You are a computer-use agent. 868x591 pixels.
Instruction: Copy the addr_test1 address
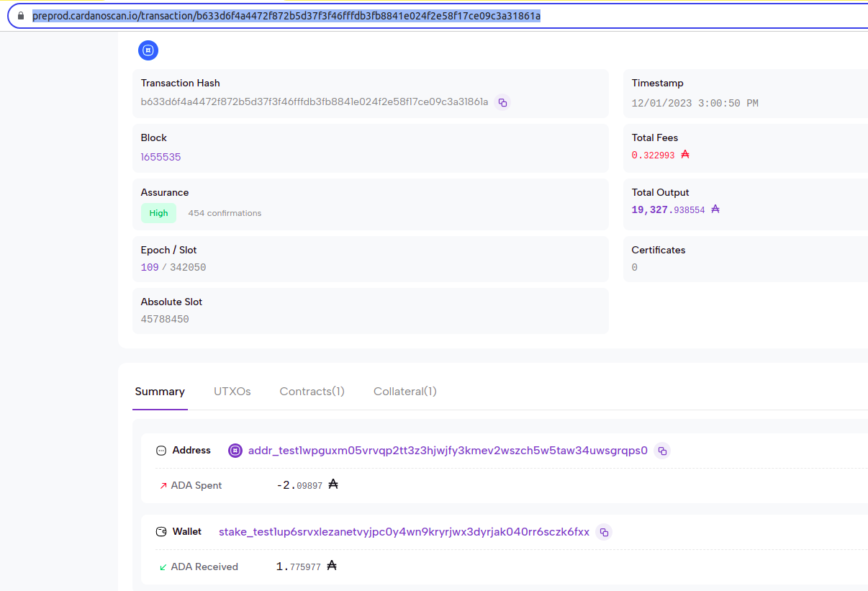662,451
